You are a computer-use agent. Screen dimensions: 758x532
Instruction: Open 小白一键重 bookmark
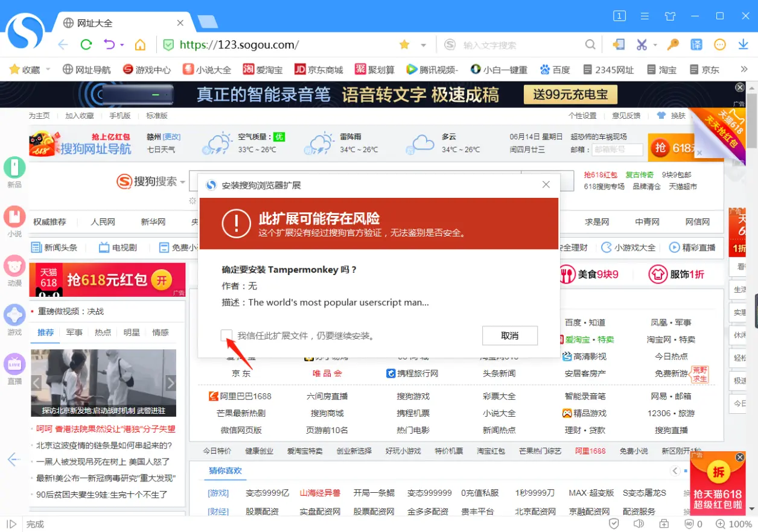pos(499,69)
